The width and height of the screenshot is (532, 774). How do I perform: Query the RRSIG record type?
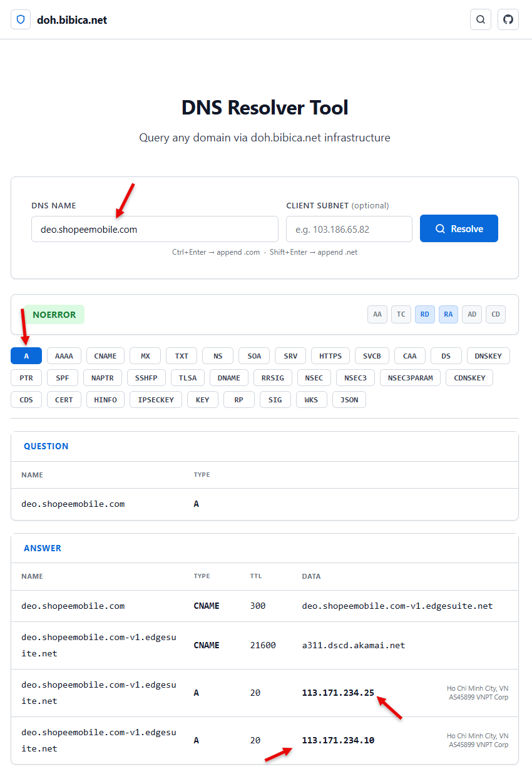pos(273,378)
